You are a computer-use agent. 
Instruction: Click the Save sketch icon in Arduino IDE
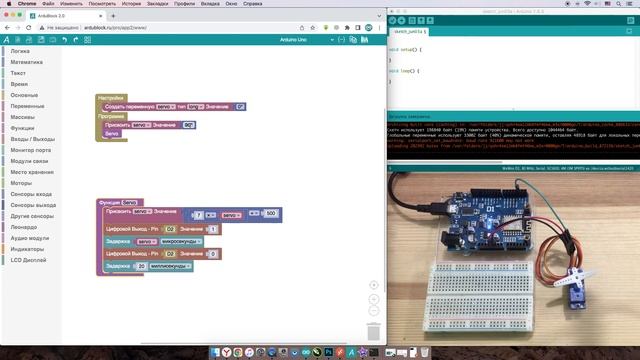click(430, 20)
